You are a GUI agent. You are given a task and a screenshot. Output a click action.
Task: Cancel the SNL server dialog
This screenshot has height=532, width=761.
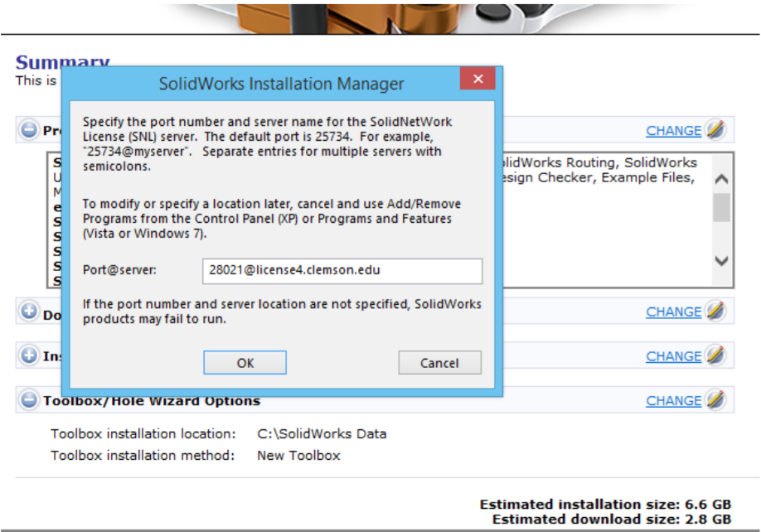(x=439, y=363)
